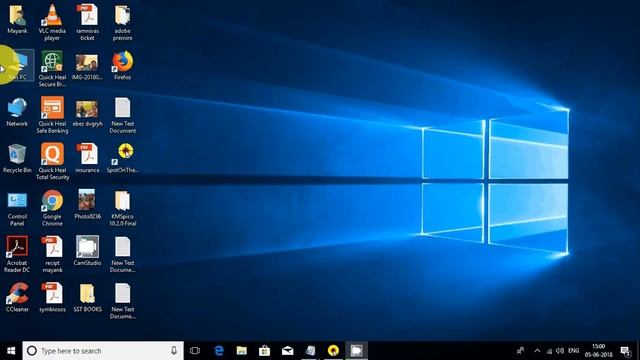Open the Mail app from taskbar
The width and height of the screenshot is (640, 360).
(x=287, y=351)
